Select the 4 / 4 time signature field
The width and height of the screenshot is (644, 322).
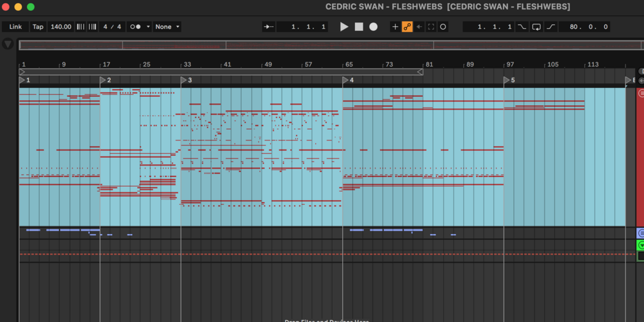pyautogui.click(x=112, y=27)
